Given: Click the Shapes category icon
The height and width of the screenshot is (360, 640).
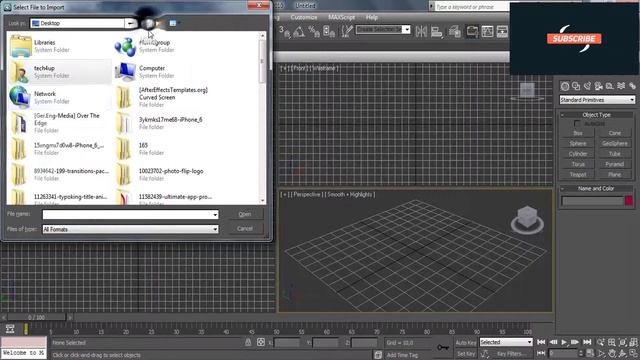Looking at the screenshot, I should point(576,86).
